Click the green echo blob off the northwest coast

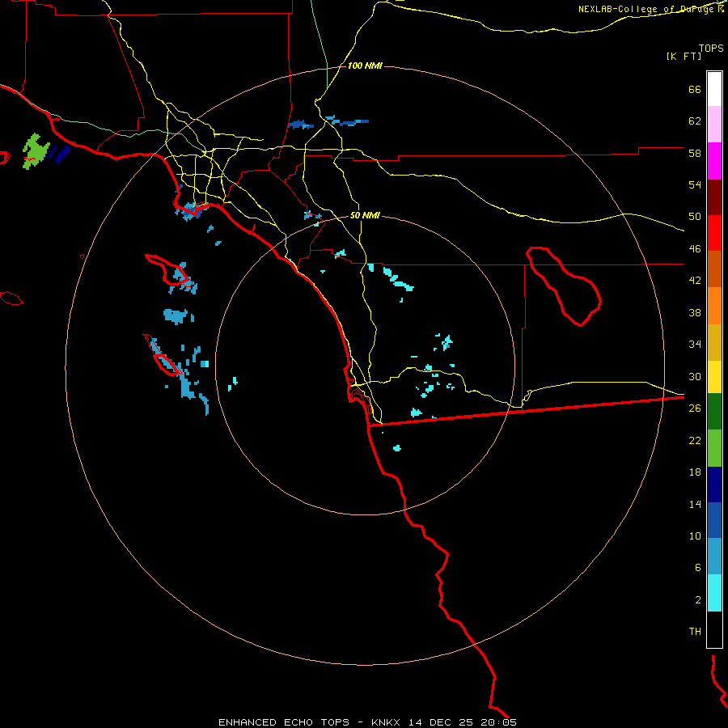tap(36, 151)
